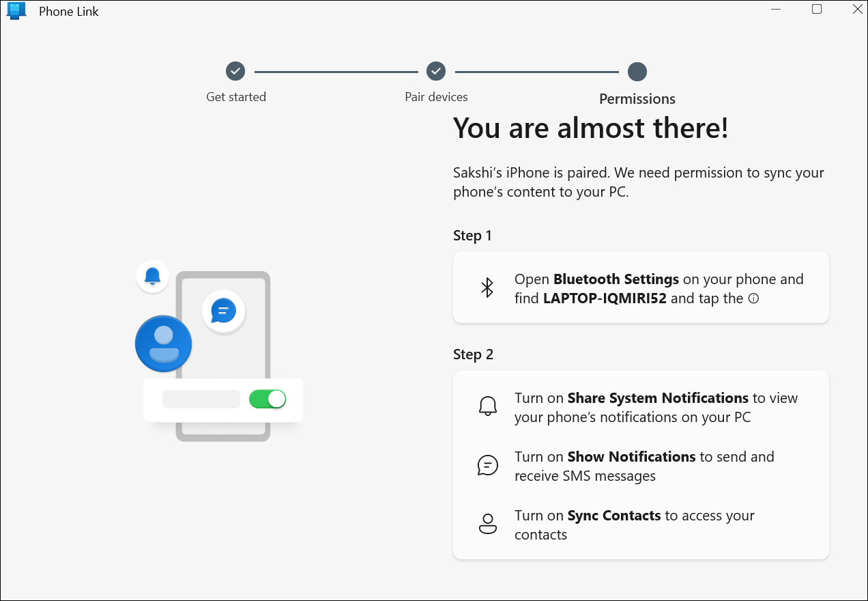
Task: Click the Get started checkmark step circle
Action: click(x=235, y=71)
